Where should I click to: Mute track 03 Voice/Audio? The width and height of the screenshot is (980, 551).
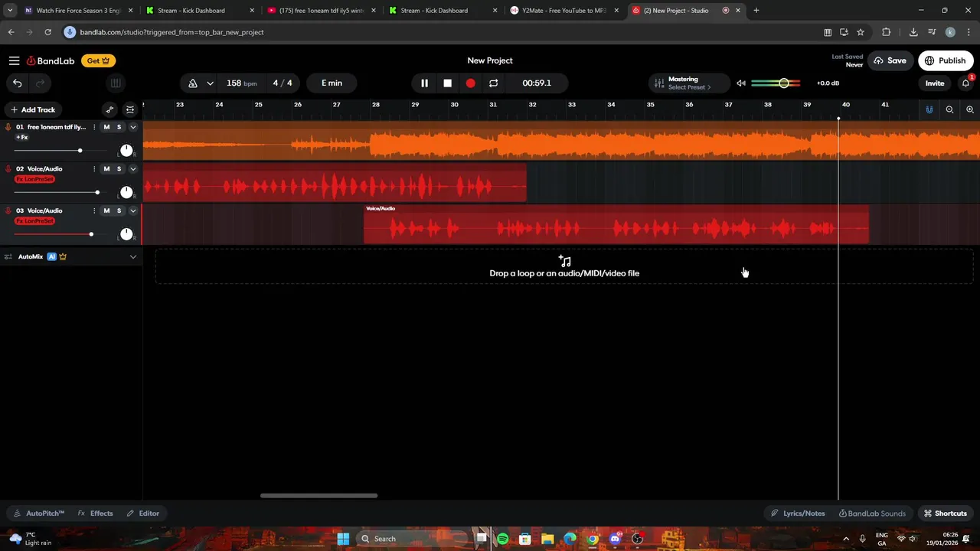click(106, 210)
